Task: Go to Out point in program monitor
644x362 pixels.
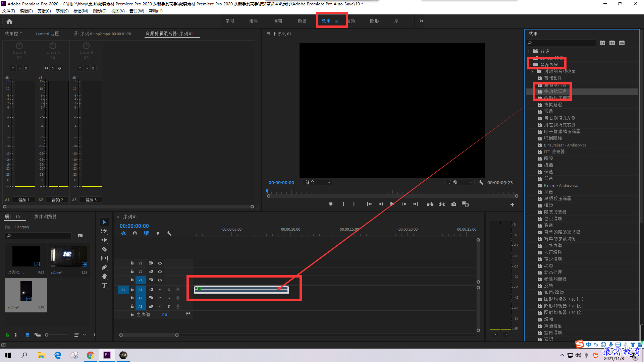Action: coord(416,204)
